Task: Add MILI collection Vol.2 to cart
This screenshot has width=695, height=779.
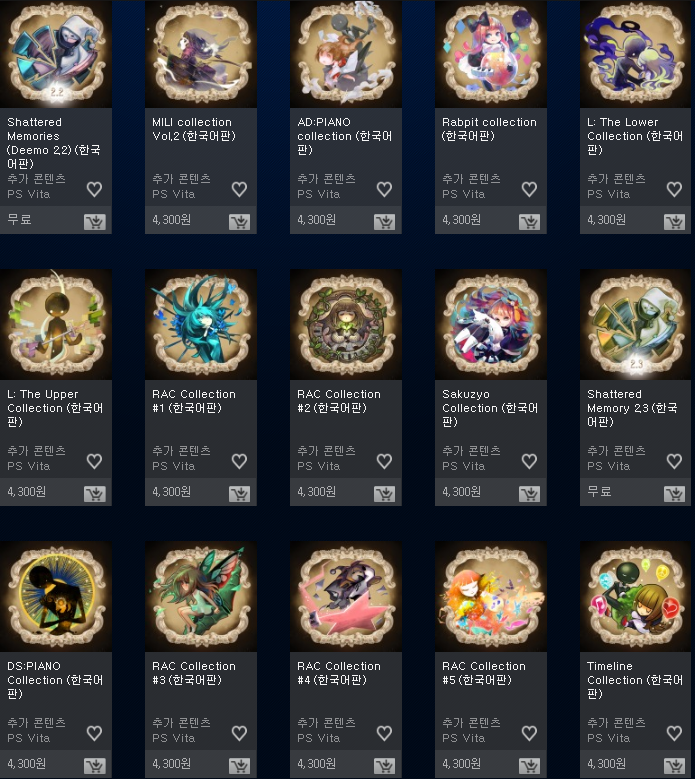Action: pos(239,222)
